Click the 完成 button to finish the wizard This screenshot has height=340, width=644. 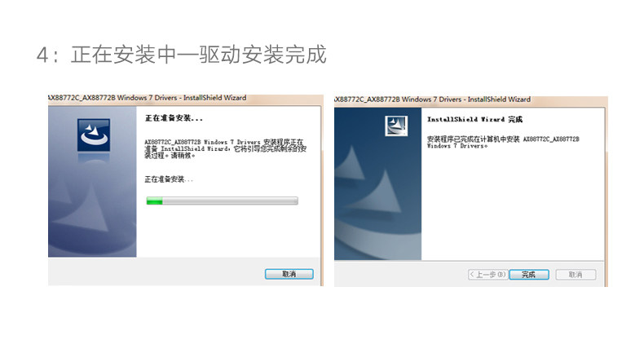click(529, 274)
